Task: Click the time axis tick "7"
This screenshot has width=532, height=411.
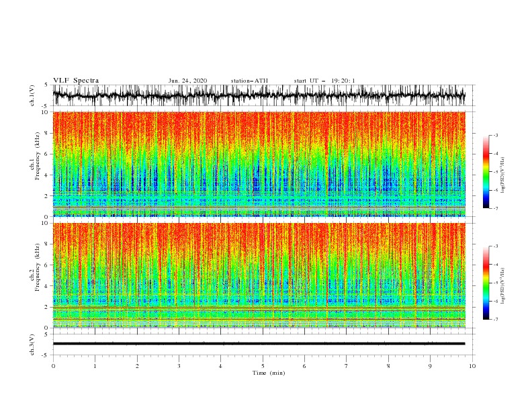Action: click(x=346, y=366)
